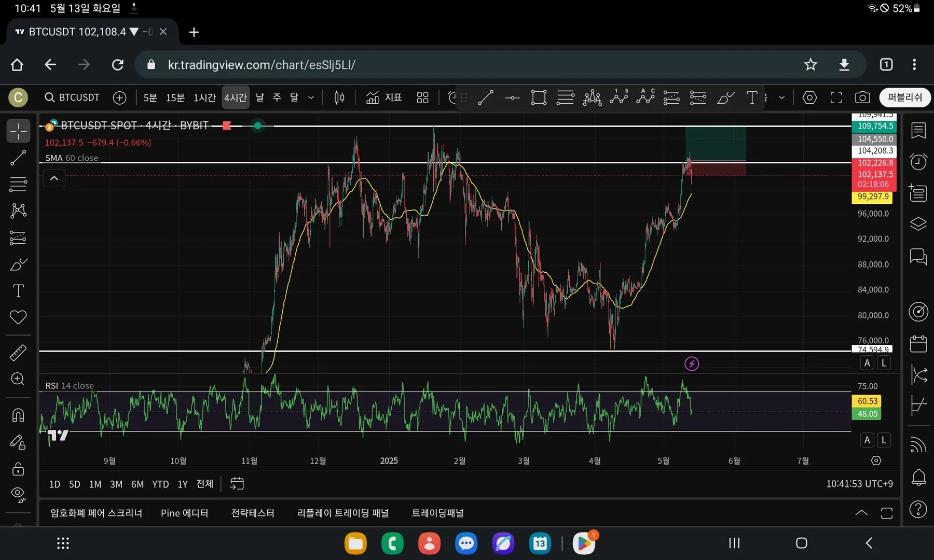Open the alerts clock icon in right sidebar

point(918,162)
